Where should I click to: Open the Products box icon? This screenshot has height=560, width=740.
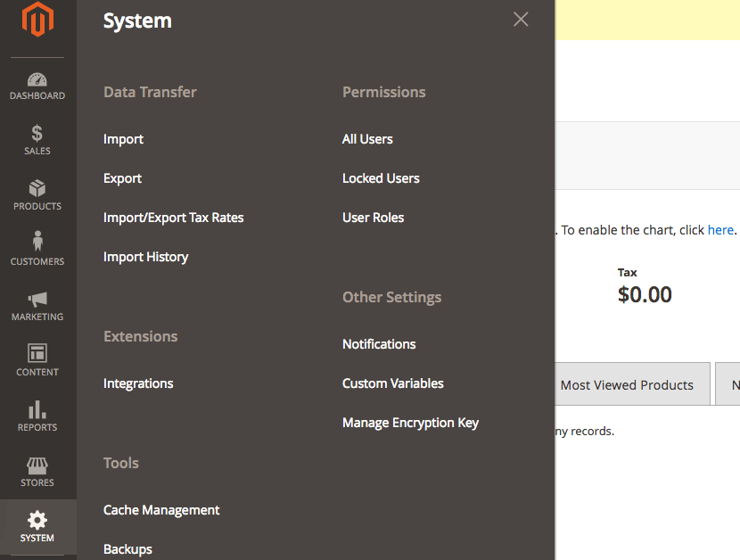(x=37, y=189)
